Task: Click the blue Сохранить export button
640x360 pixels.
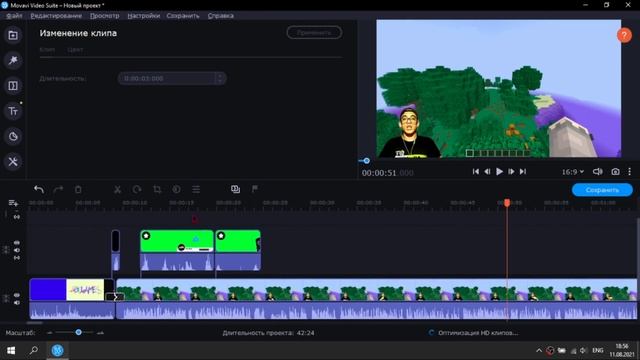Action: click(602, 190)
